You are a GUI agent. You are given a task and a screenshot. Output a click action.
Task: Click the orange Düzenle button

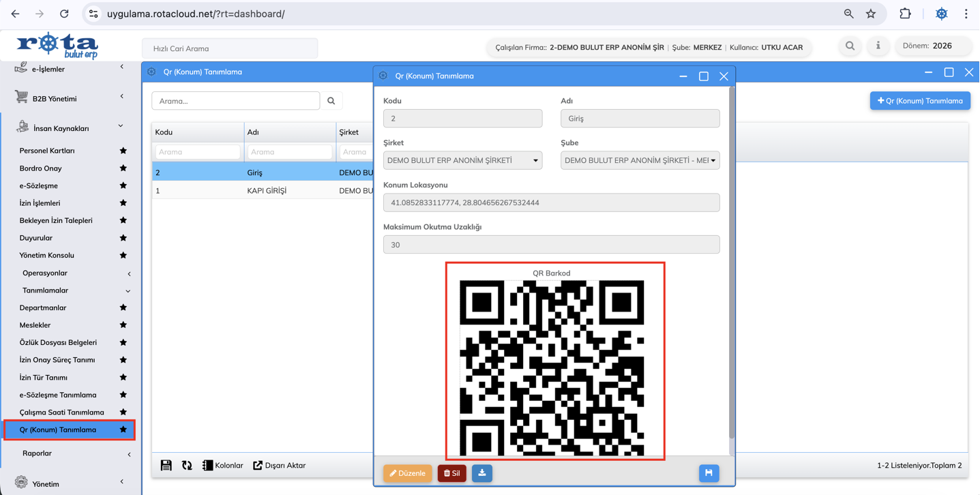click(407, 473)
